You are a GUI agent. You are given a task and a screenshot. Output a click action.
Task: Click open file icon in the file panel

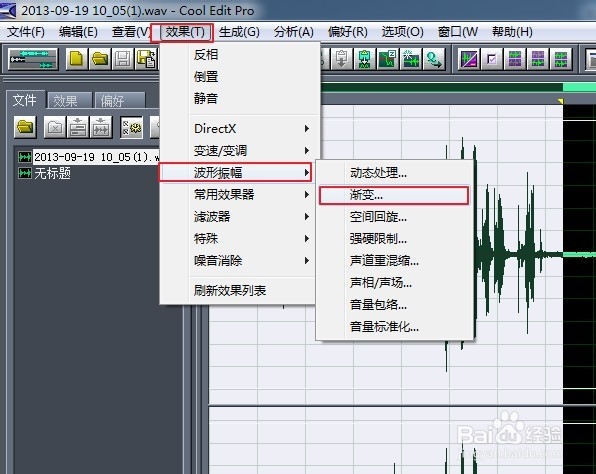pos(25,127)
